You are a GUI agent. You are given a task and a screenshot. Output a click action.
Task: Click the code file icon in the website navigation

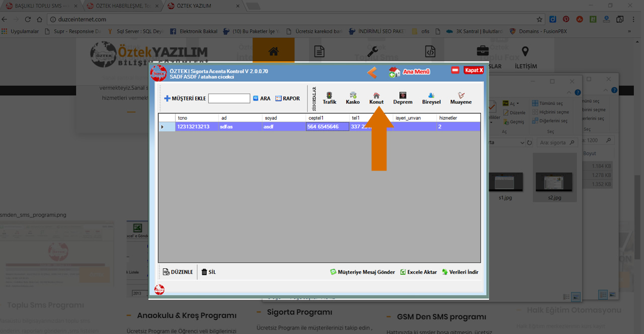[x=430, y=51]
